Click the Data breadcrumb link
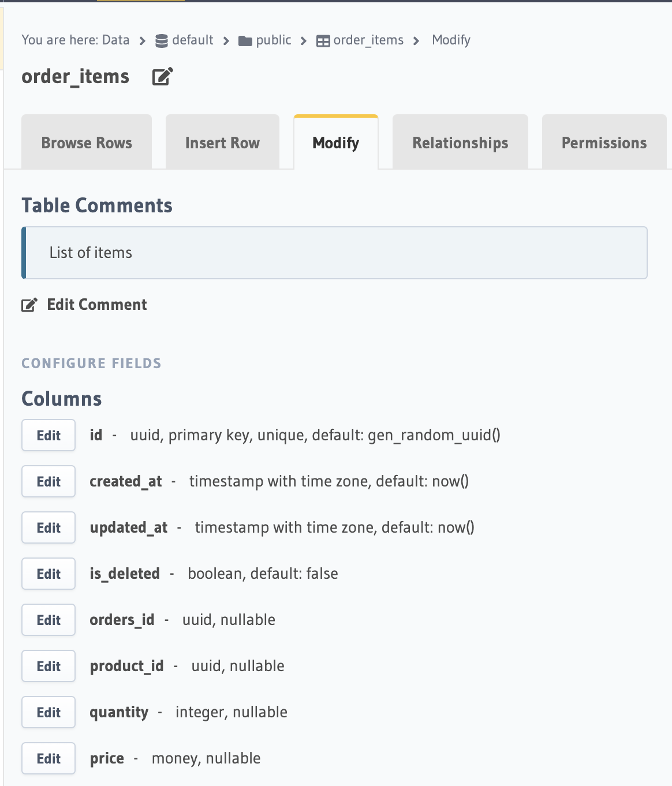The image size is (672, 786). 115,40
